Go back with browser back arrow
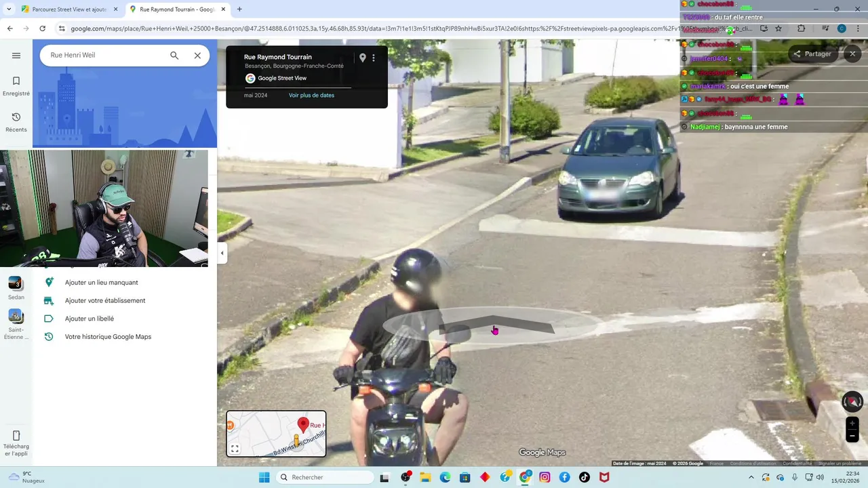Screen dimensions: 868x488 click(9, 28)
